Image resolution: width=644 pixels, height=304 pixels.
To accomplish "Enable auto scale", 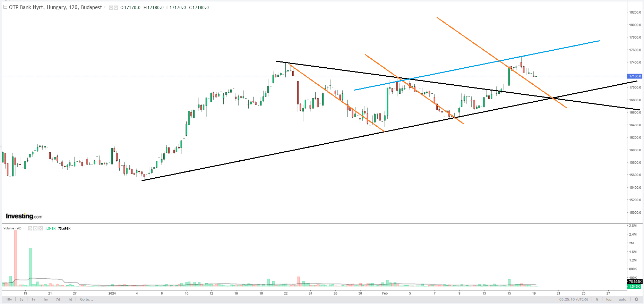I will coord(622,299).
